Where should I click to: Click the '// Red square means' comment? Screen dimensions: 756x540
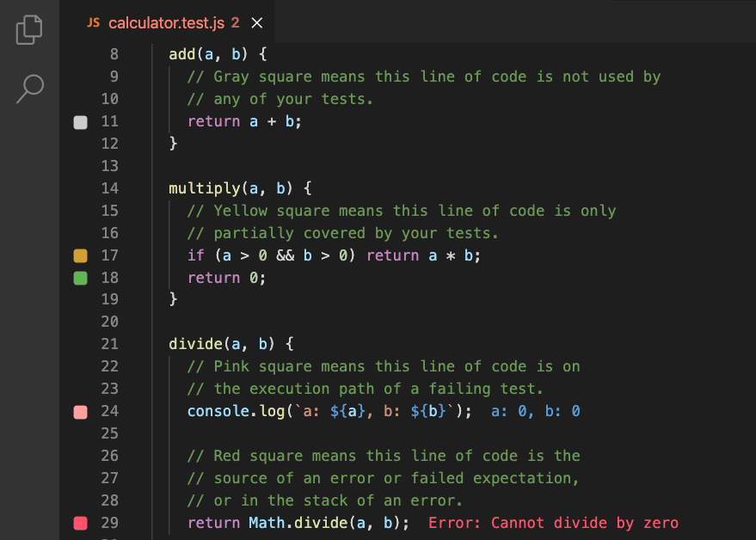point(384,456)
